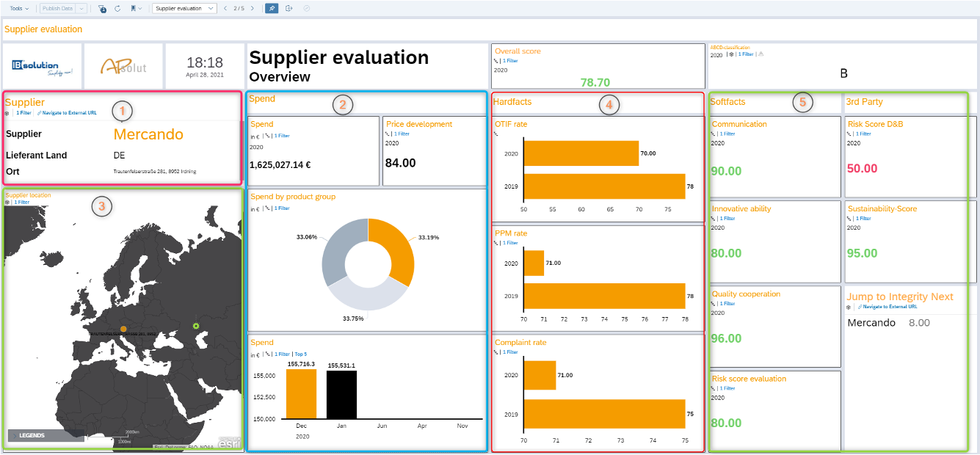Click the gear icon on the Supplier widget
Screen dimensions: 980x455
[7, 113]
